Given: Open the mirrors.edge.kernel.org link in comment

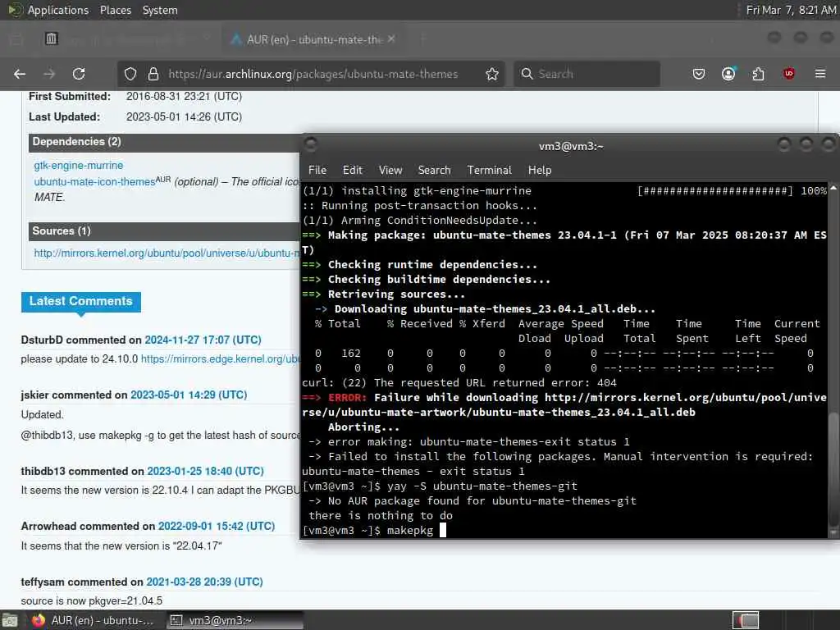Looking at the screenshot, I should [220, 359].
